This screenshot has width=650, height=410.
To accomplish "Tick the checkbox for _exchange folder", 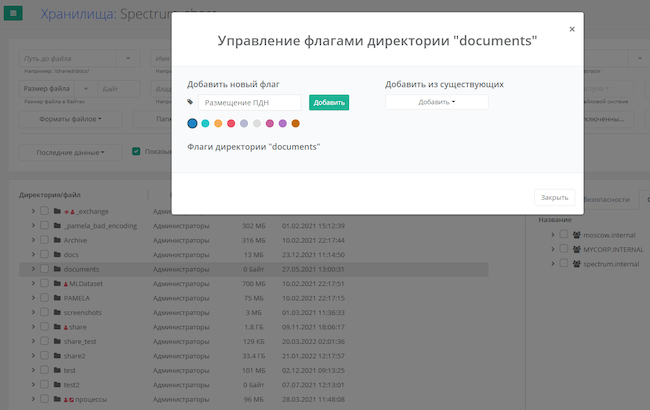I will [44, 211].
